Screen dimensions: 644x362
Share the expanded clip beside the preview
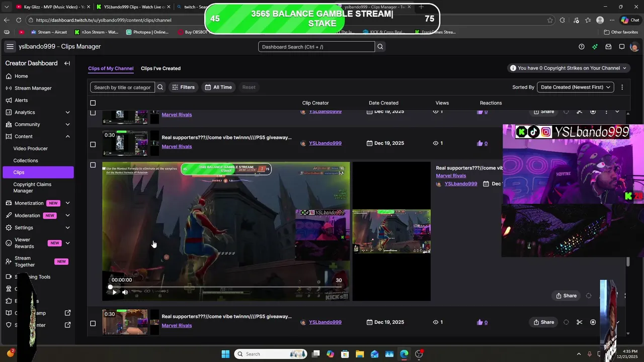(566, 296)
